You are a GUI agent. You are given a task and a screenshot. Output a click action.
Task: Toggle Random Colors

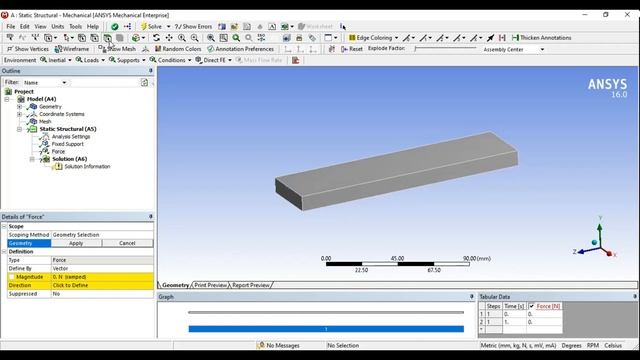tap(178, 49)
